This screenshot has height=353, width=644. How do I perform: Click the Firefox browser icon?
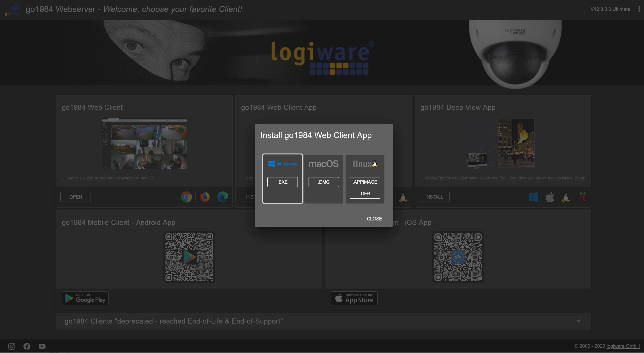point(204,197)
